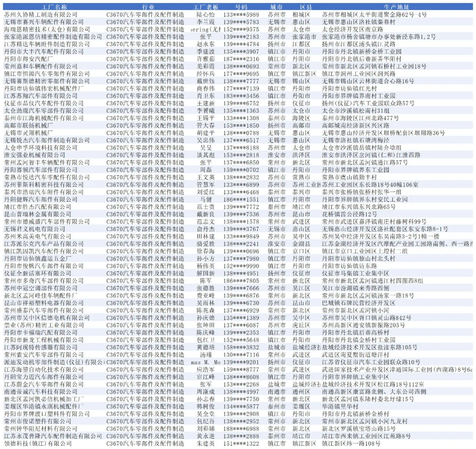Select cell '太仓申孚环境科技有限公司'
476x449 pixels.
coord(41,148)
